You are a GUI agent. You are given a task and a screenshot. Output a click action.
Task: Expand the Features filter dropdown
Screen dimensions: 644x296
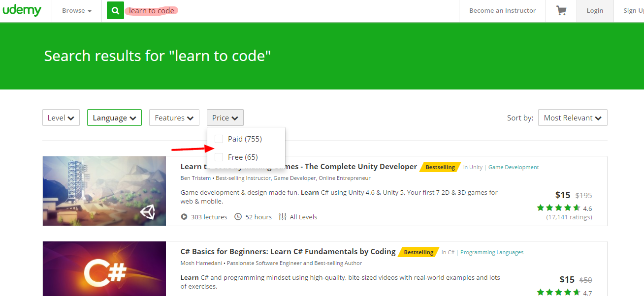click(174, 118)
